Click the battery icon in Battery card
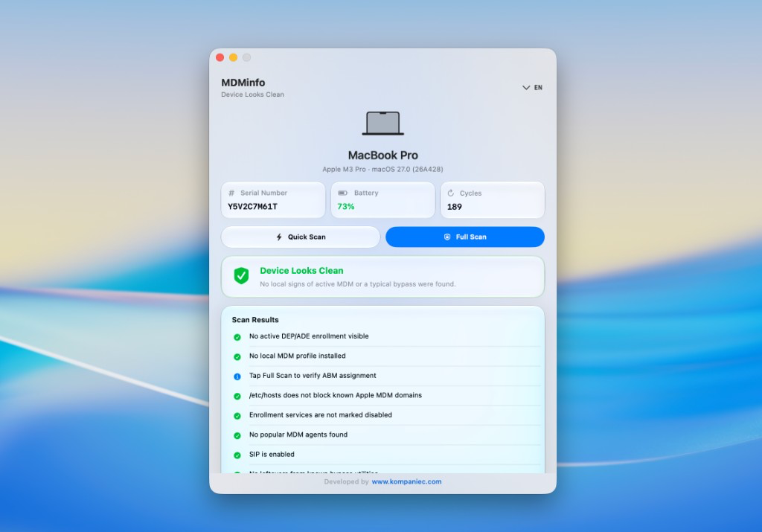This screenshot has width=762, height=532. click(343, 193)
